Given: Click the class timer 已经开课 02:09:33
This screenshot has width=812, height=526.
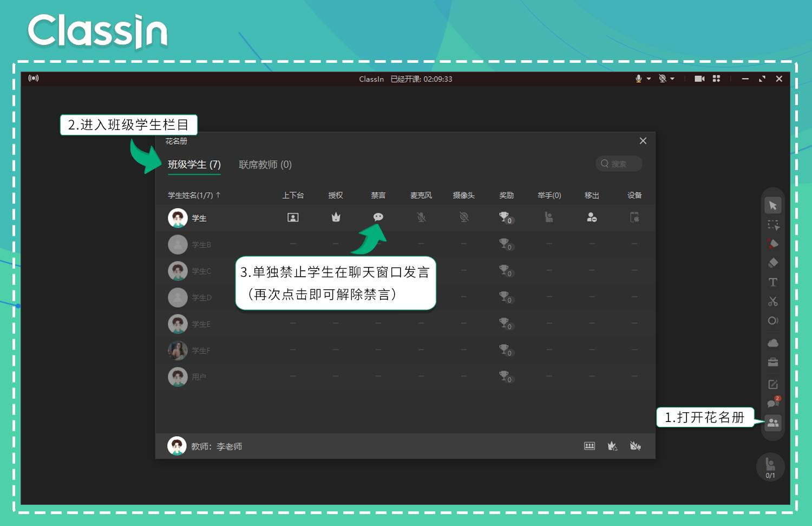Looking at the screenshot, I should click(421, 79).
